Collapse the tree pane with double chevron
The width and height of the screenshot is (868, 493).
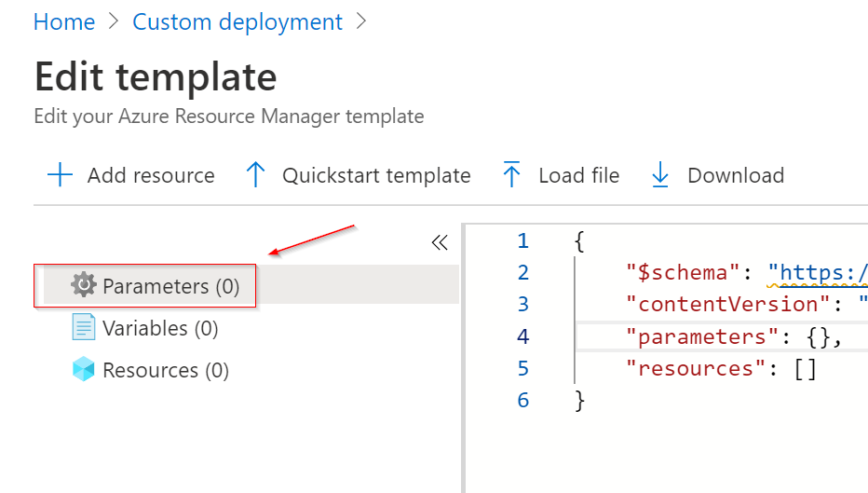click(440, 242)
